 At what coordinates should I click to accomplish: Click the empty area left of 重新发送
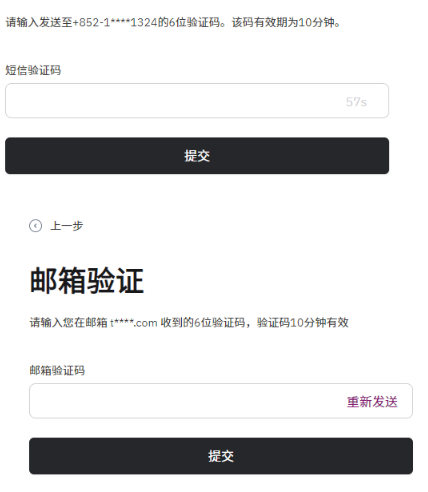point(187,401)
